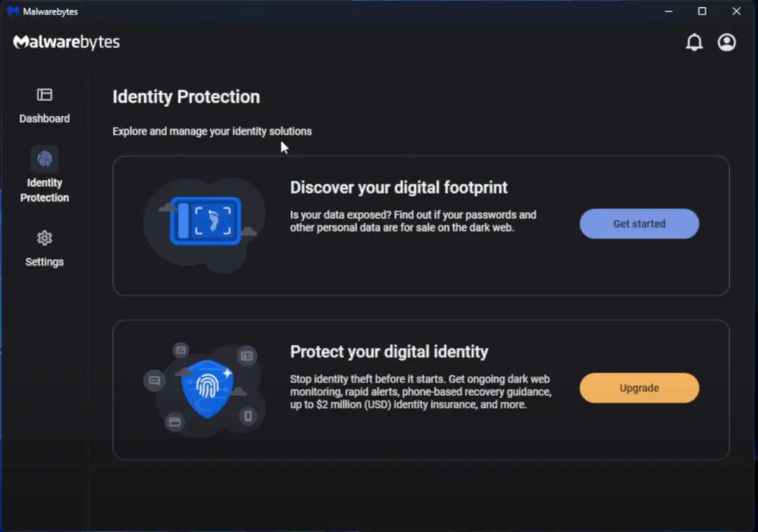758x532 pixels.
Task: Select the Settings label in sidebar
Action: 45,262
